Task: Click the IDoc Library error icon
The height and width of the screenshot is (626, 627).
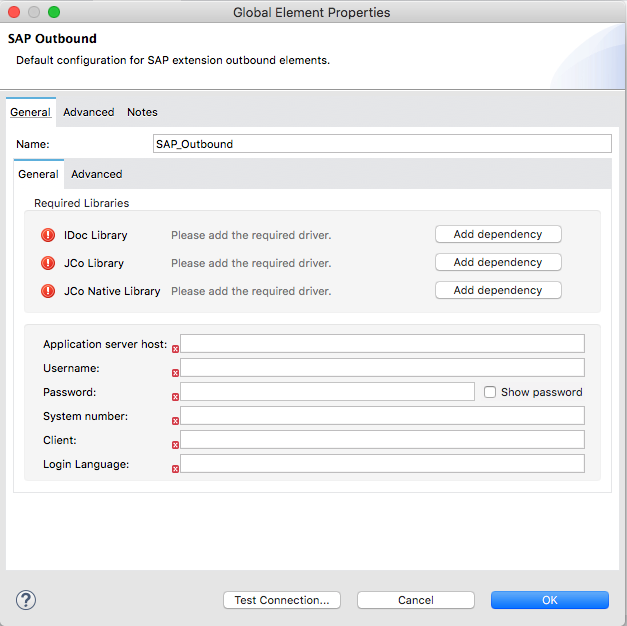Action: (x=48, y=235)
